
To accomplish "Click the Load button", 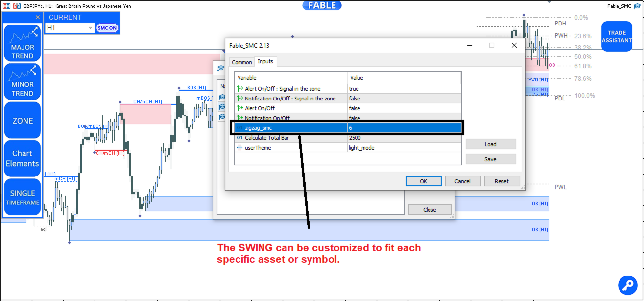I will [x=490, y=144].
